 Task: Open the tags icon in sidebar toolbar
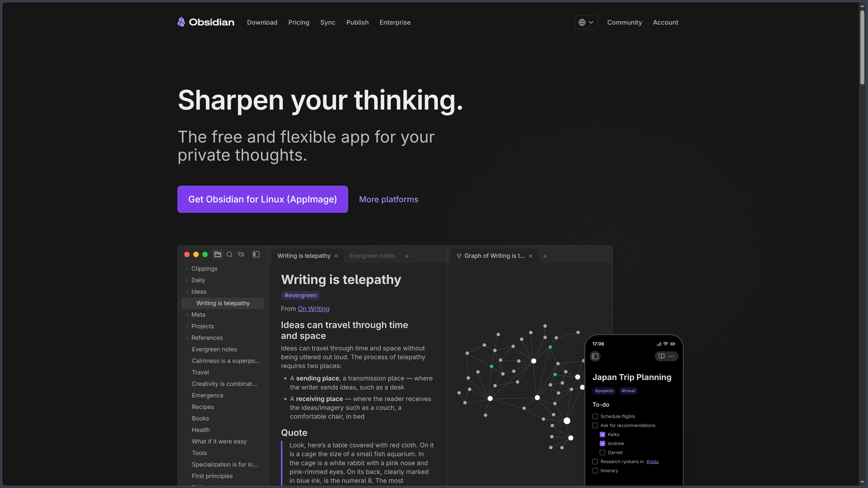point(241,254)
